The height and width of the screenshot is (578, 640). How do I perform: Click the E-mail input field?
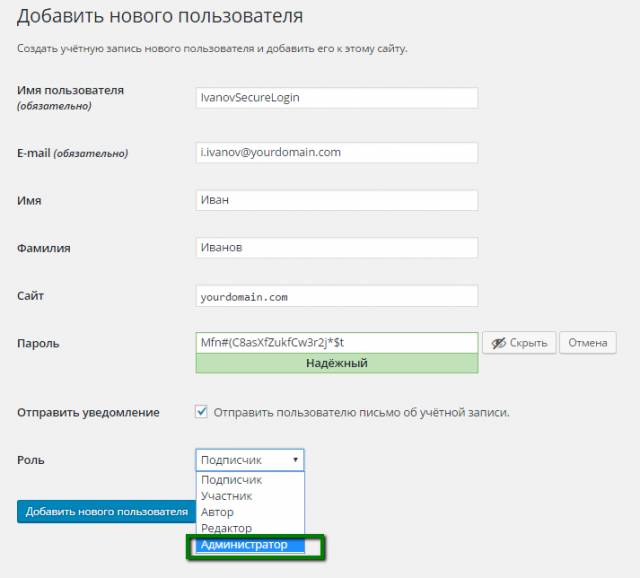(x=337, y=152)
